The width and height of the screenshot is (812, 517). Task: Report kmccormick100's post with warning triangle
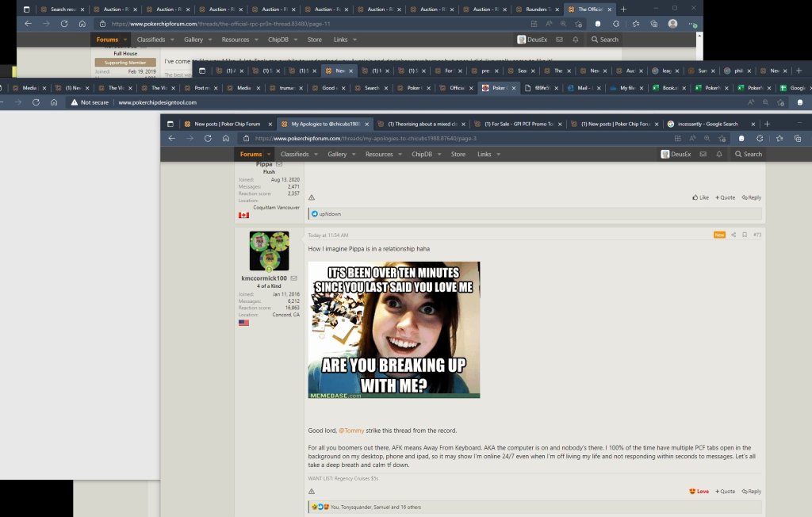(x=312, y=491)
